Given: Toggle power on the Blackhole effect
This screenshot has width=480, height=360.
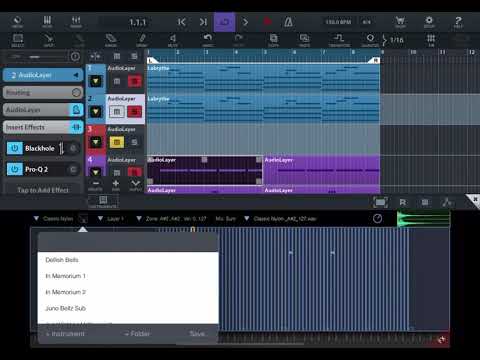Looking at the screenshot, I should [x=15, y=148].
